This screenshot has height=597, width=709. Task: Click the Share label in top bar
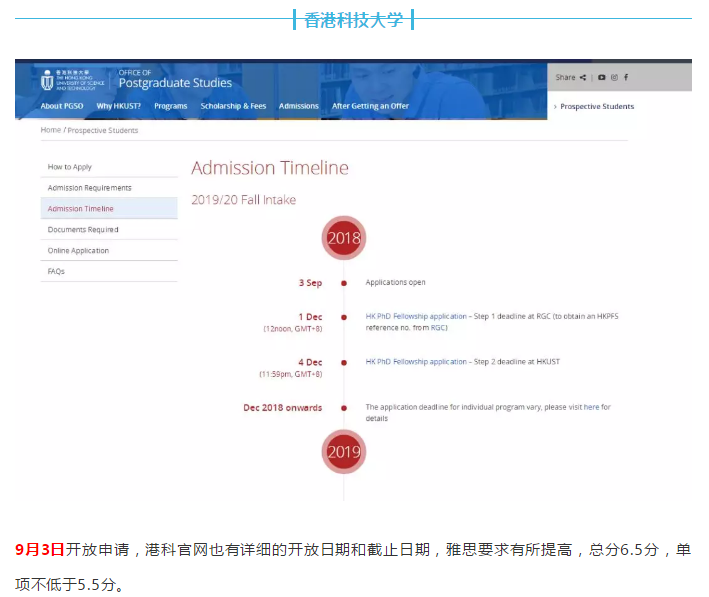click(565, 77)
